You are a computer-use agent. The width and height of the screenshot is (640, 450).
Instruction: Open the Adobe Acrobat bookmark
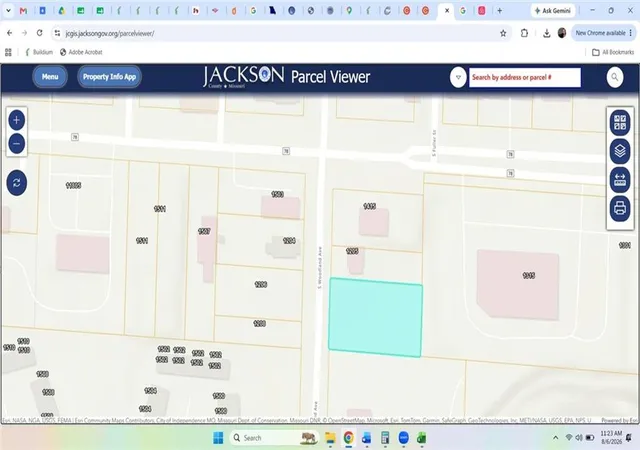[x=81, y=52]
